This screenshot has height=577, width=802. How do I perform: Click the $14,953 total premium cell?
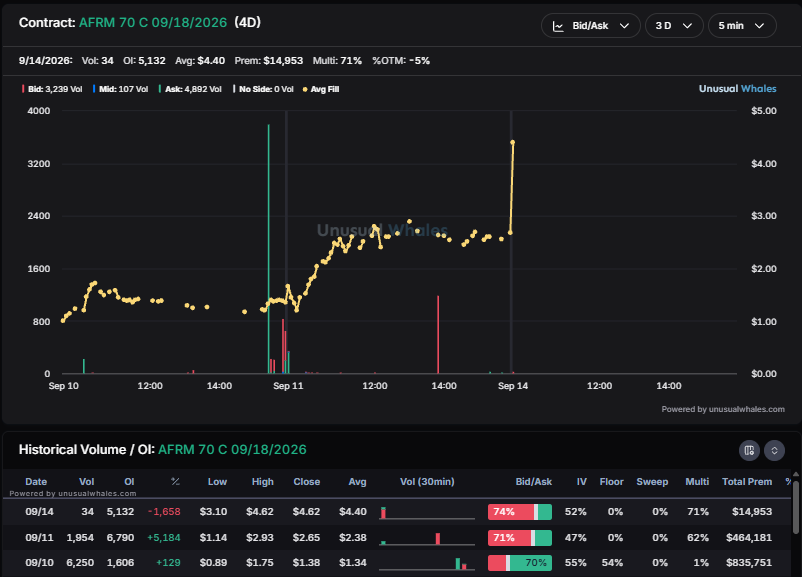tap(751, 512)
